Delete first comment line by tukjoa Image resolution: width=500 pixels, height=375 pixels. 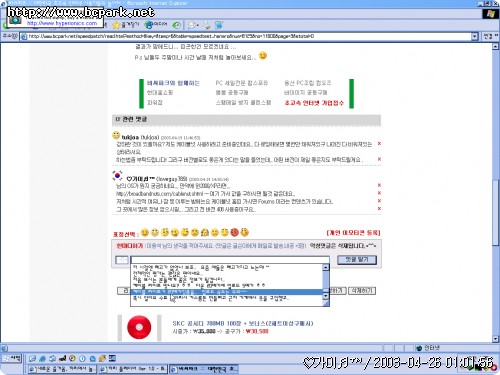pos(379,144)
